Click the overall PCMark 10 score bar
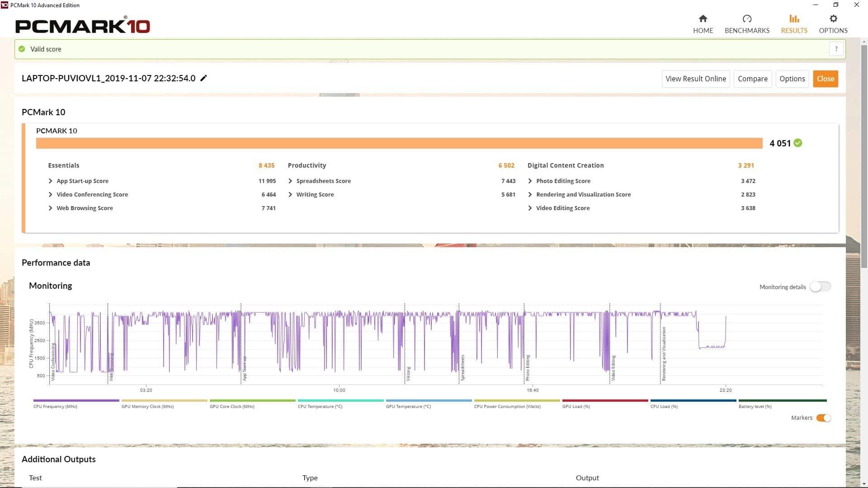This screenshot has height=488, width=868. (399, 143)
